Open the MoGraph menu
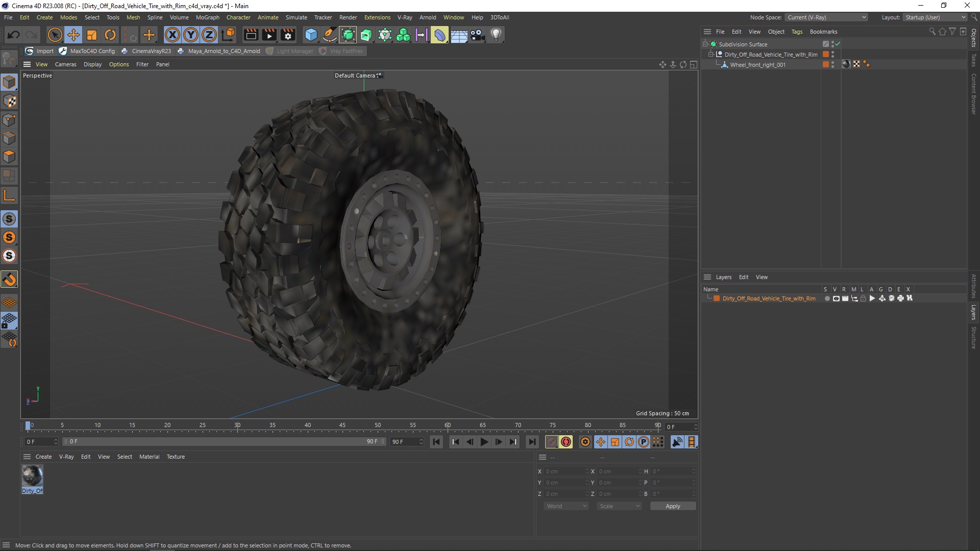 207,17
